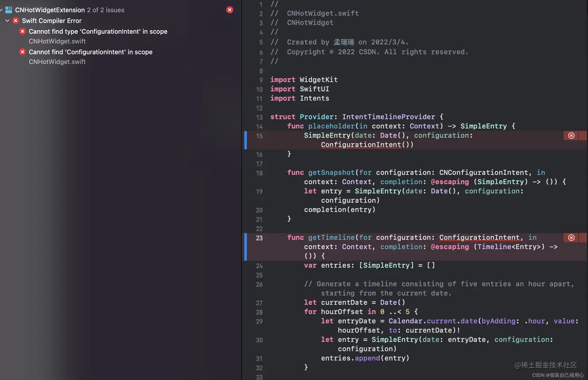Click the CNHotWidgetExtension issues header
This screenshot has width=588, height=380.
pos(69,10)
